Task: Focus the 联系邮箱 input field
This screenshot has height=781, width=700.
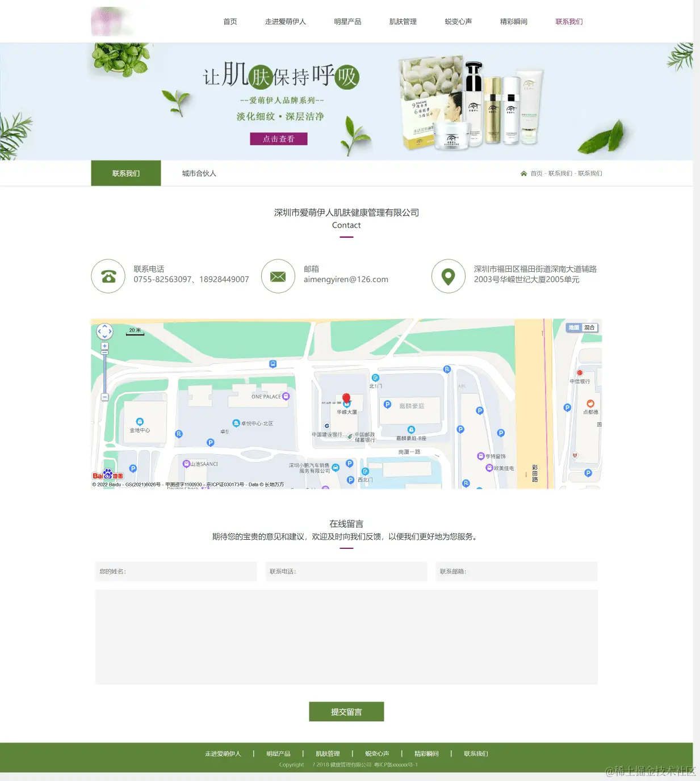Action: click(x=517, y=572)
